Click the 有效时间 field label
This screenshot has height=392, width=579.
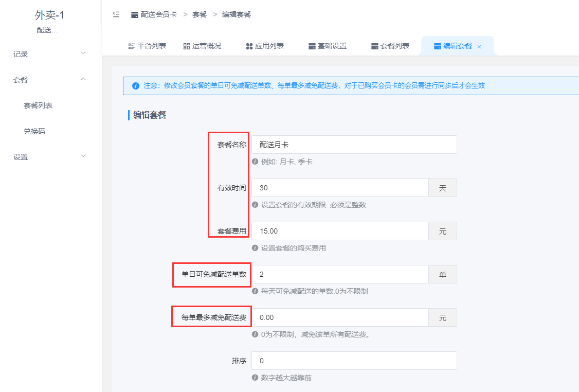click(231, 188)
